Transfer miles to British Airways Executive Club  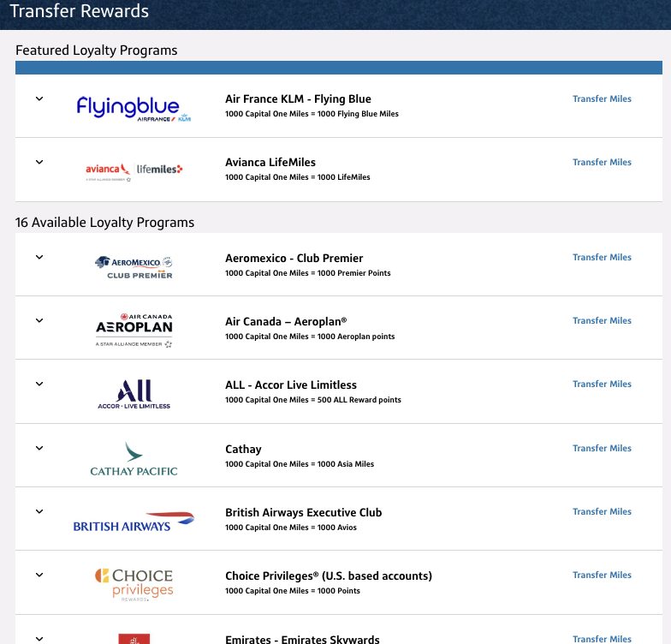click(602, 511)
